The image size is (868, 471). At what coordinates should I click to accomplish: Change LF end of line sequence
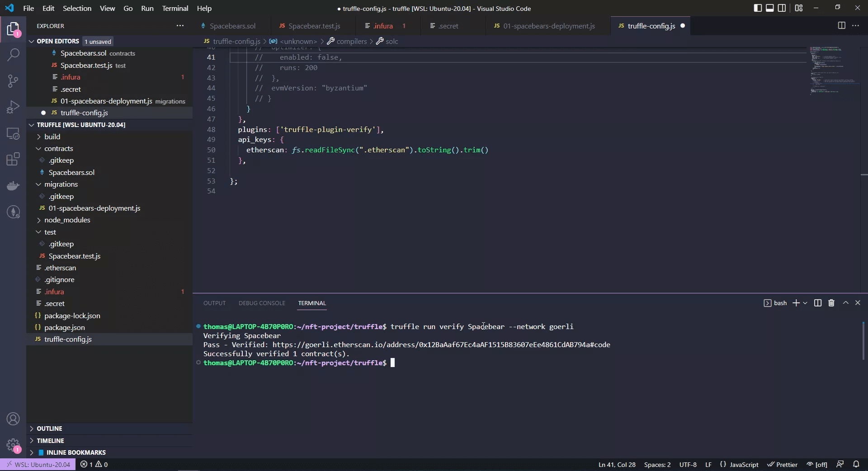click(x=708, y=464)
